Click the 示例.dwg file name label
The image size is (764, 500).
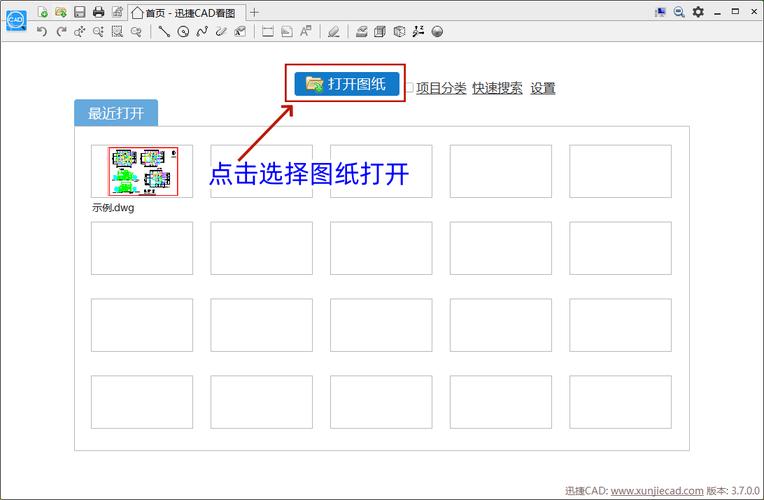(x=113, y=208)
